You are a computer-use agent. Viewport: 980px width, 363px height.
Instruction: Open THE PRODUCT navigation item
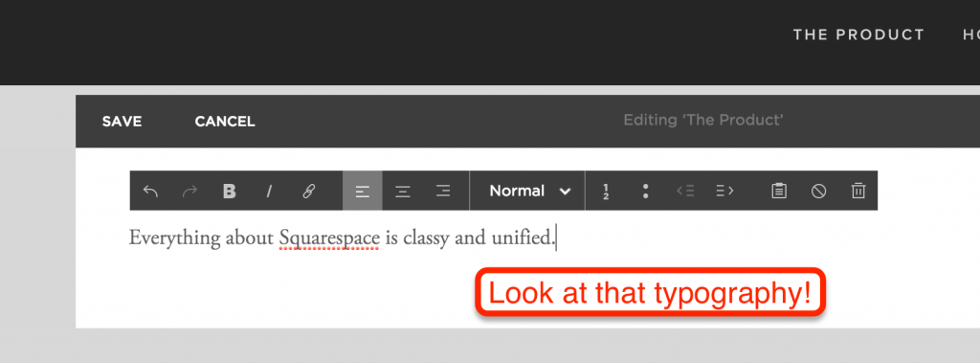pos(858,35)
